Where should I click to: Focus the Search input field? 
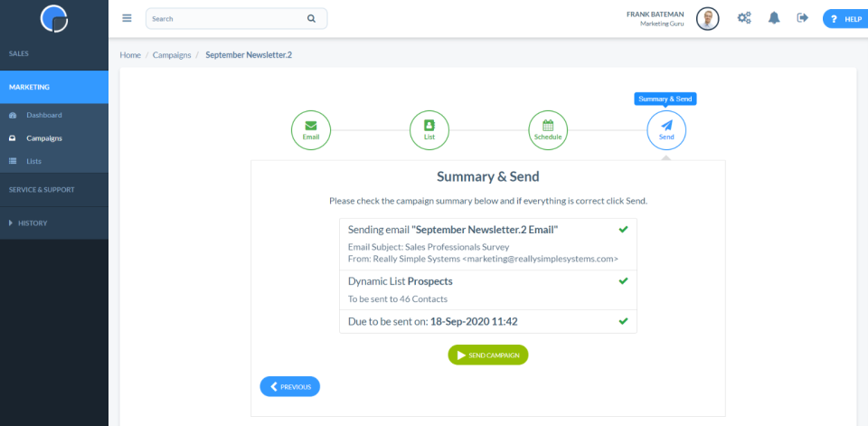(236, 18)
